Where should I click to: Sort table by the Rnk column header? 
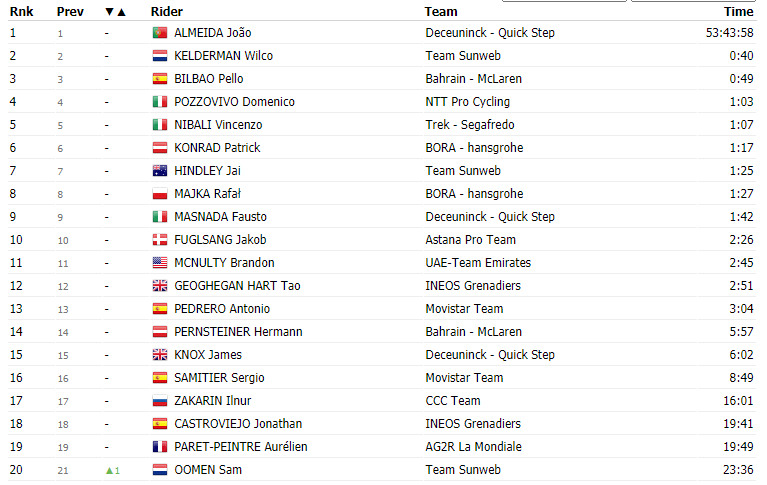[x=21, y=12]
